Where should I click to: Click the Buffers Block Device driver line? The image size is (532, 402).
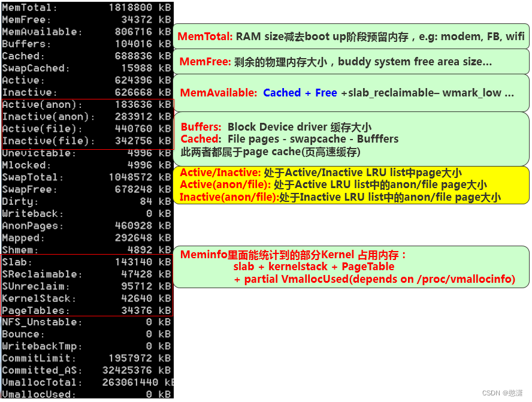pyautogui.click(x=276, y=127)
